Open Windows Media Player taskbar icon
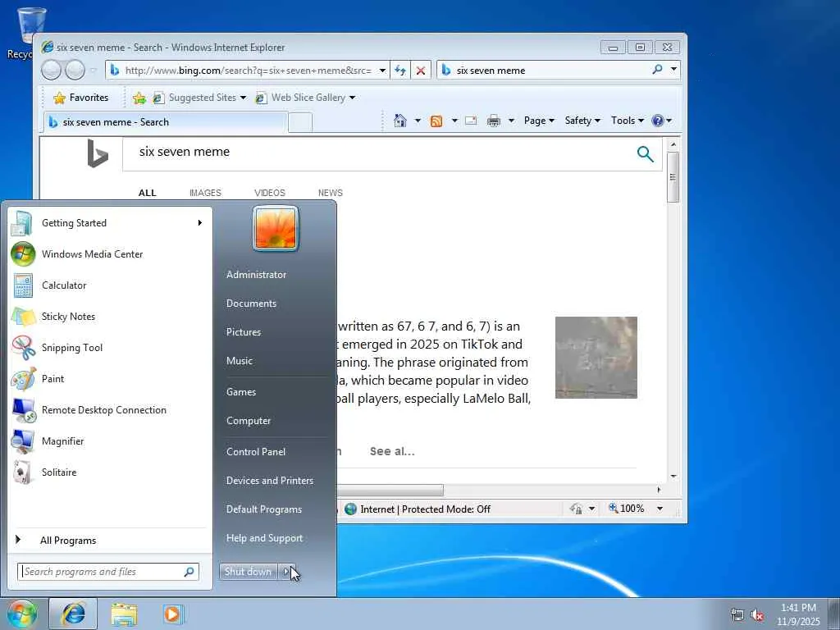840x630 pixels. click(172, 614)
